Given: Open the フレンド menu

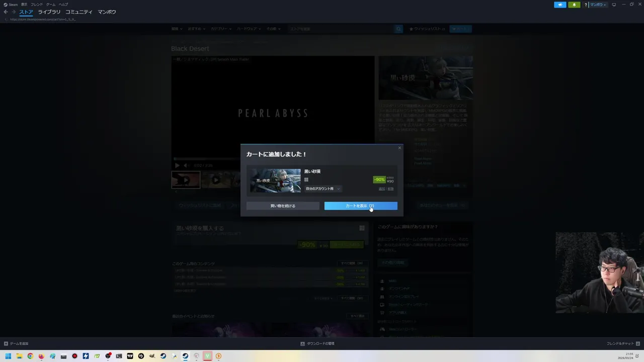Looking at the screenshot, I should click(x=37, y=5).
